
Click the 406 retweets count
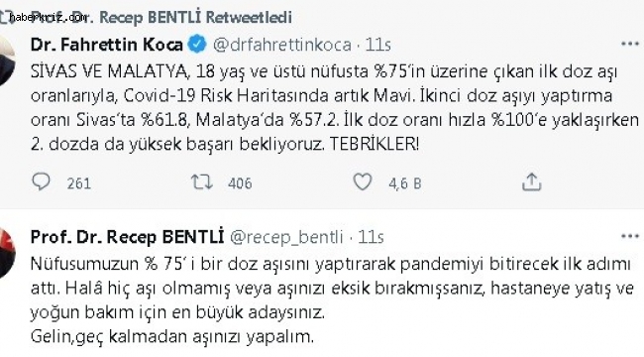(240, 183)
